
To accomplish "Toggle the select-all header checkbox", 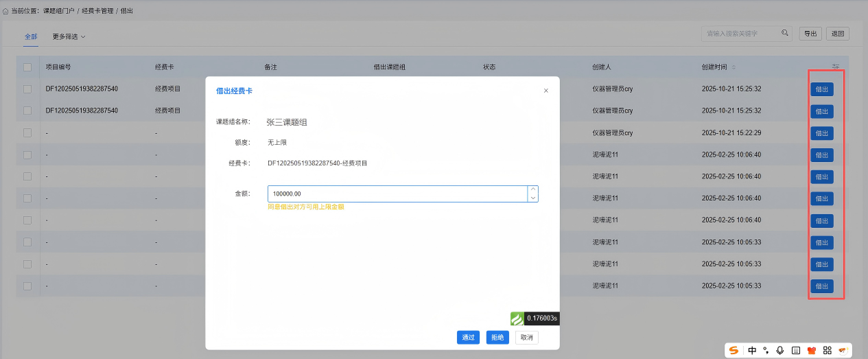I will pos(27,67).
